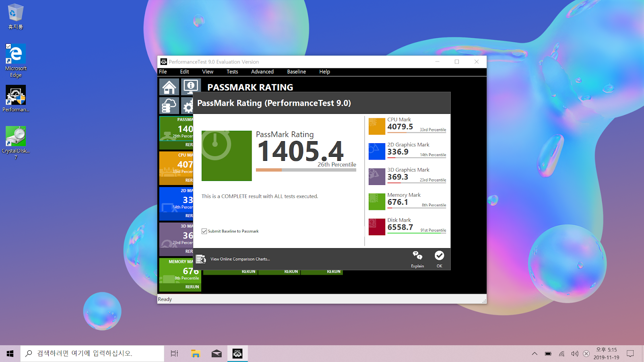Click the taskbar search box

[x=92, y=354]
